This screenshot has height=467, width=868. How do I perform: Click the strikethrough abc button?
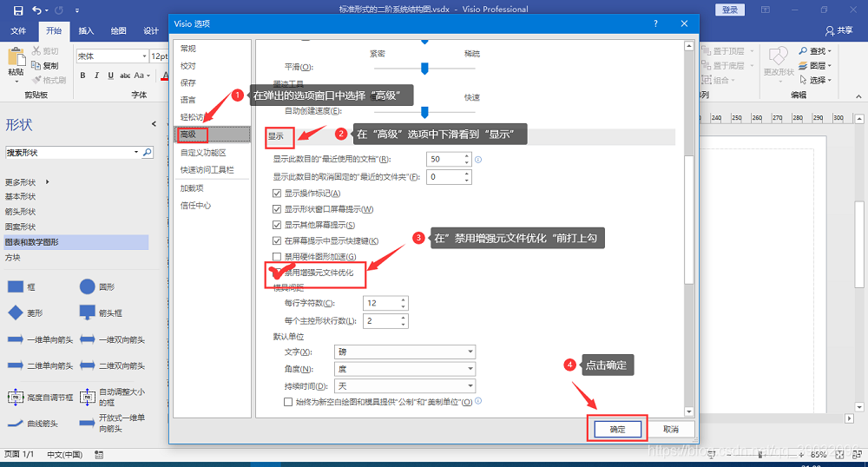click(125, 76)
